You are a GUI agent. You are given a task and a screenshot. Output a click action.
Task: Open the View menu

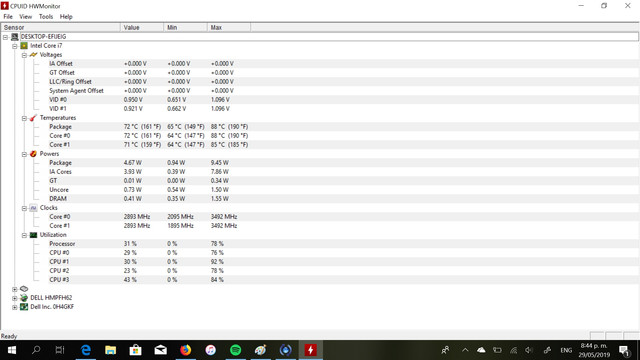click(x=25, y=17)
